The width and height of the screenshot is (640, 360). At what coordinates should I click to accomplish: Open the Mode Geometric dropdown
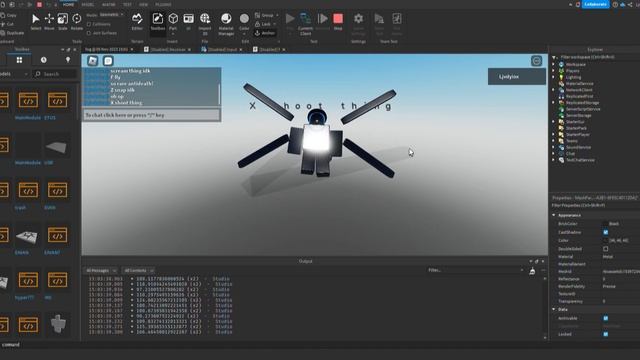(x=111, y=15)
